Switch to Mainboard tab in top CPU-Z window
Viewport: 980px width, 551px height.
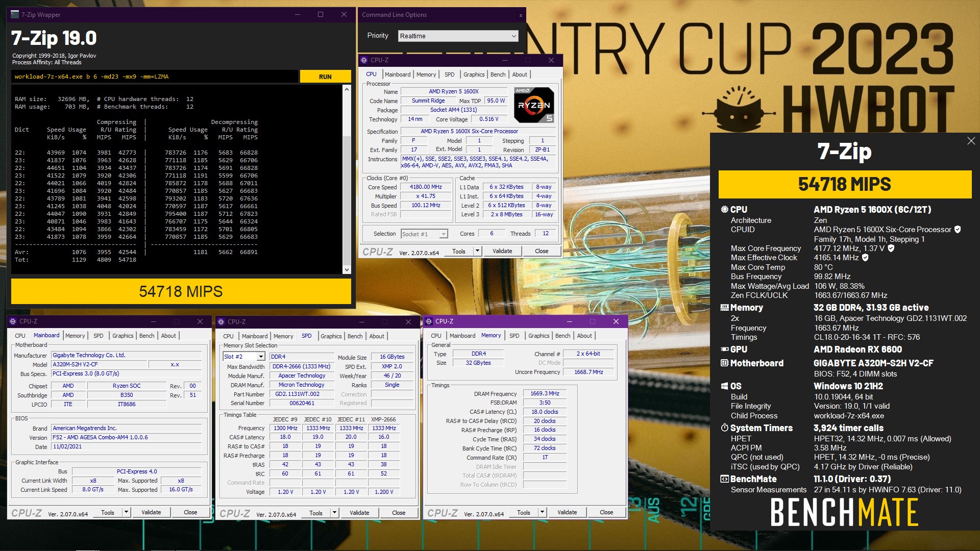pos(398,74)
